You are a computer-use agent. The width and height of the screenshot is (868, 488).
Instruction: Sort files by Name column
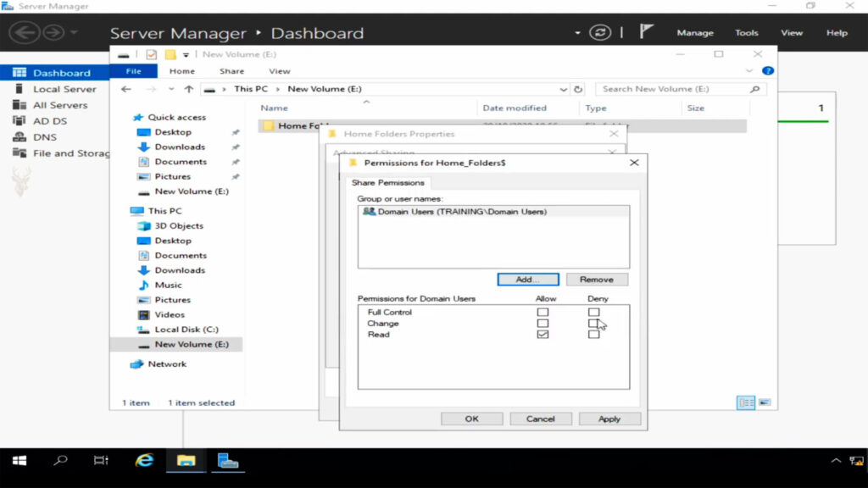[x=274, y=108]
